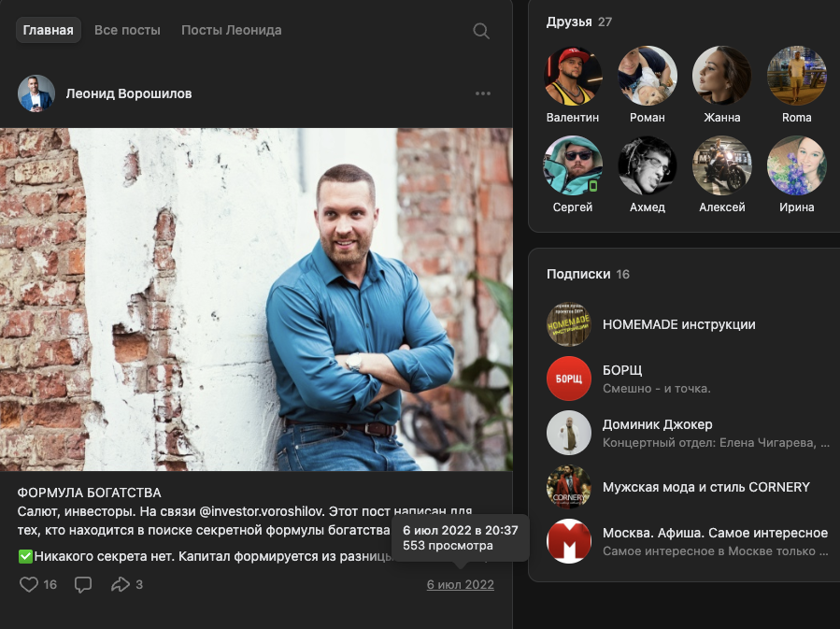Open friend Жанна's avatar
840x629 pixels.
pos(721,76)
